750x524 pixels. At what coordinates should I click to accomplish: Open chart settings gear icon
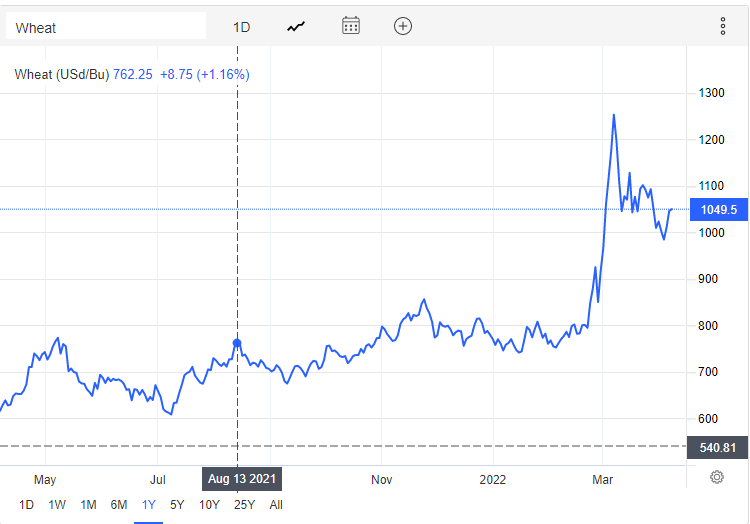[x=717, y=477]
